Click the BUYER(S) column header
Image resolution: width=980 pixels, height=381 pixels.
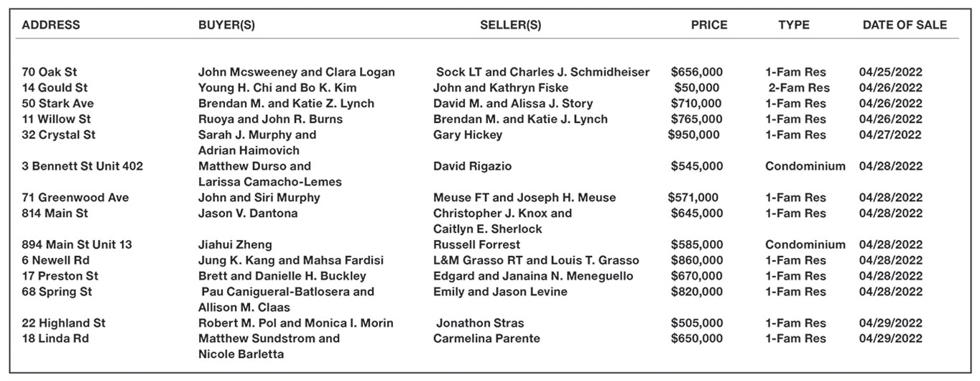(226, 25)
